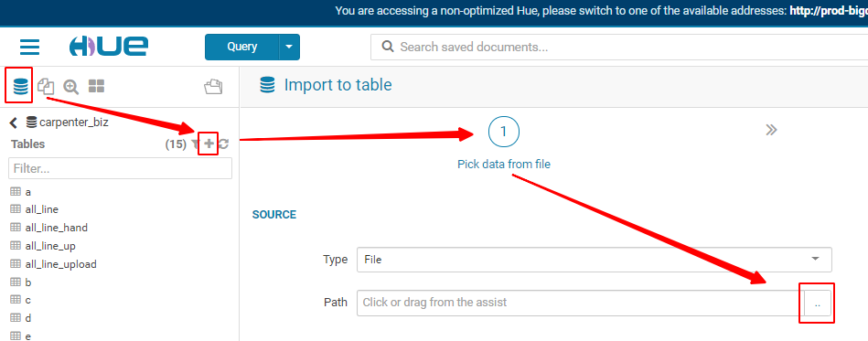Toggle the Tables filter funnel icon
The width and height of the screenshot is (868, 341).
pyautogui.click(x=196, y=144)
